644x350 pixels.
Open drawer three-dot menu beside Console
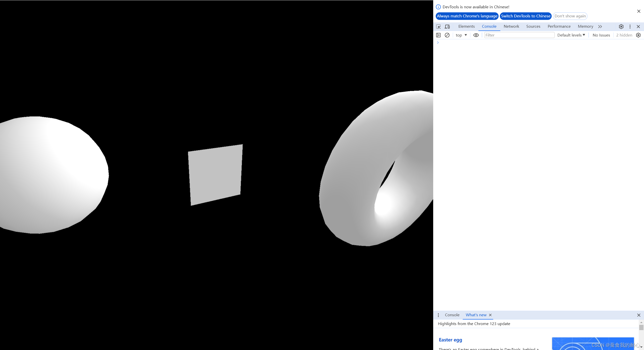[x=438, y=315]
